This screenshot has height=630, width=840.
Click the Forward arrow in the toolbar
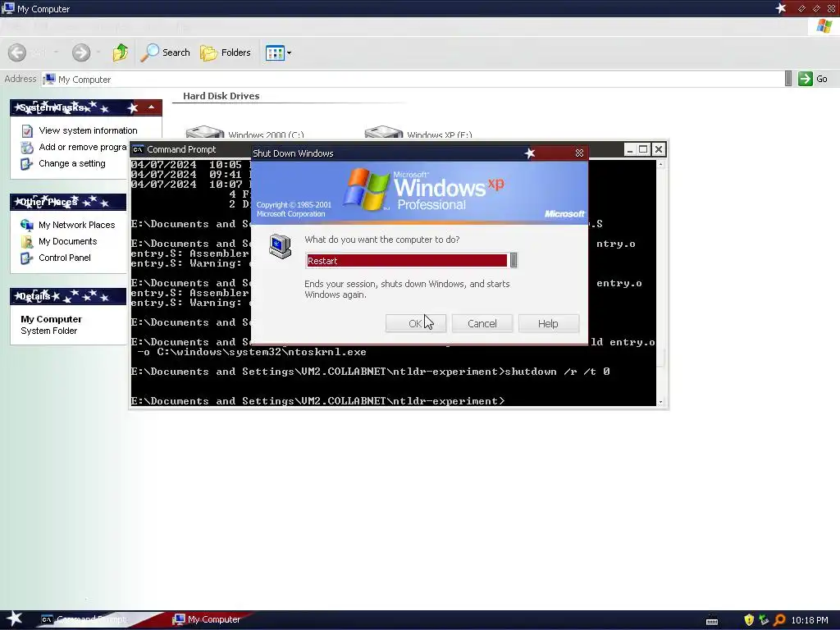click(x=81, y=52)
